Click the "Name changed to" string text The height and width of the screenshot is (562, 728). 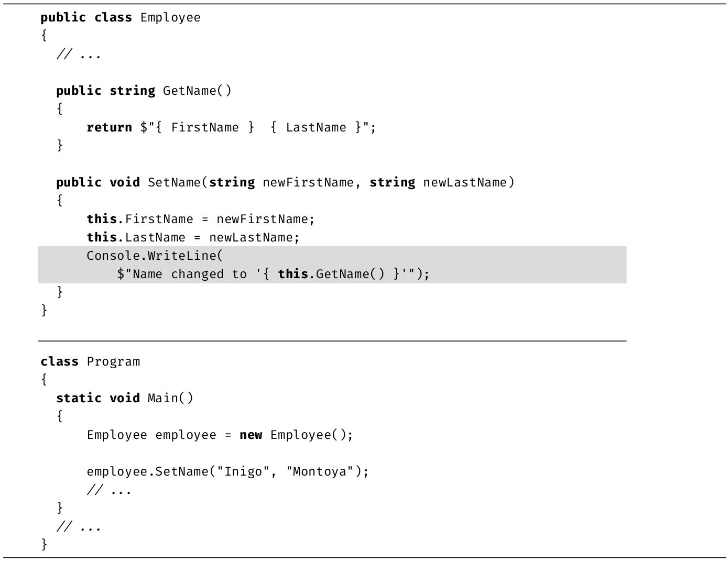click(x=190, y=274)
